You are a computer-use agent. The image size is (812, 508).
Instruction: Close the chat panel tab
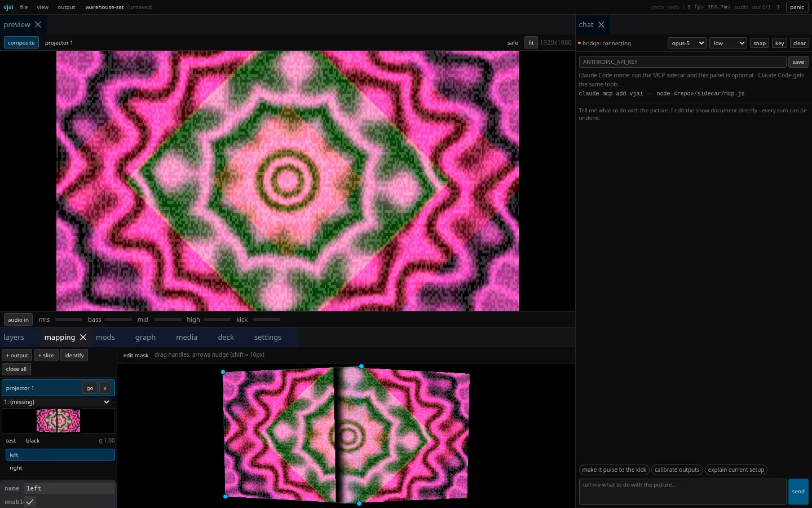tap(601, 25)
